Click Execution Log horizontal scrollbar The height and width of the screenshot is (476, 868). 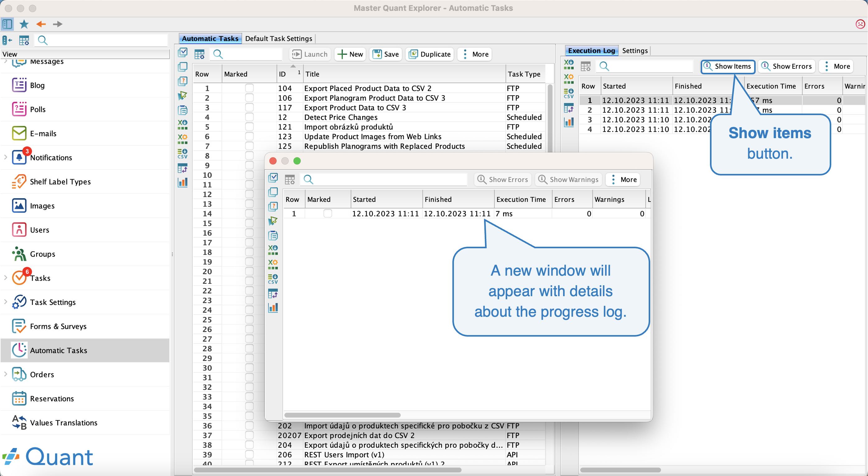point(621,469)
